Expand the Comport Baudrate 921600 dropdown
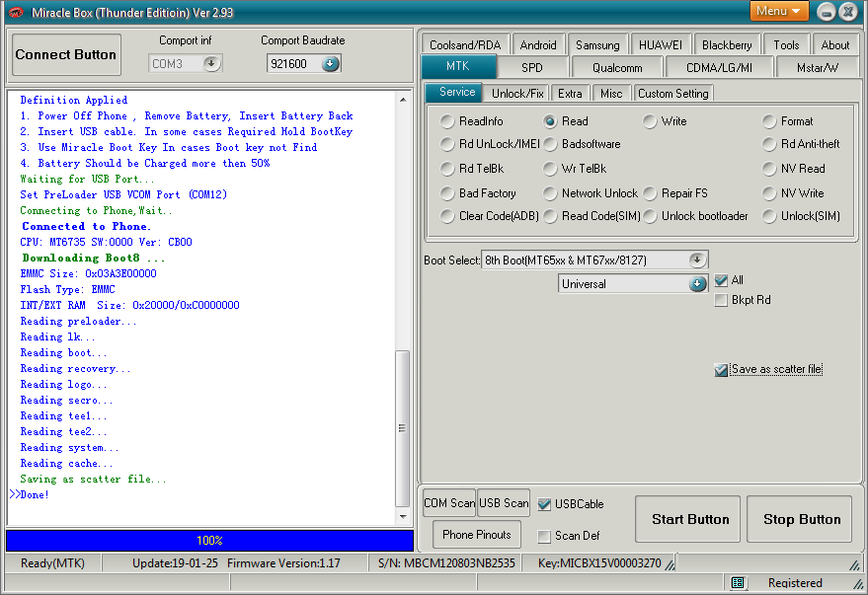868x595 pixels. pos(330,63)
